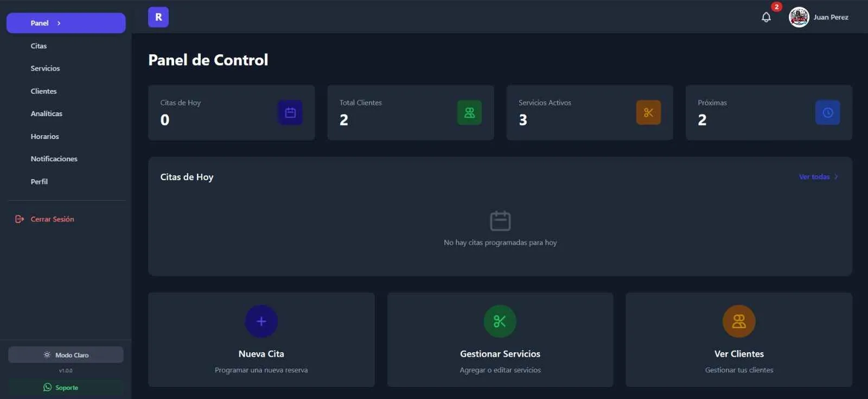This screenshot has height=399, width=868.
Task: Click the green scissors icon above Gestionar Servicios
Action: point(500,321)
